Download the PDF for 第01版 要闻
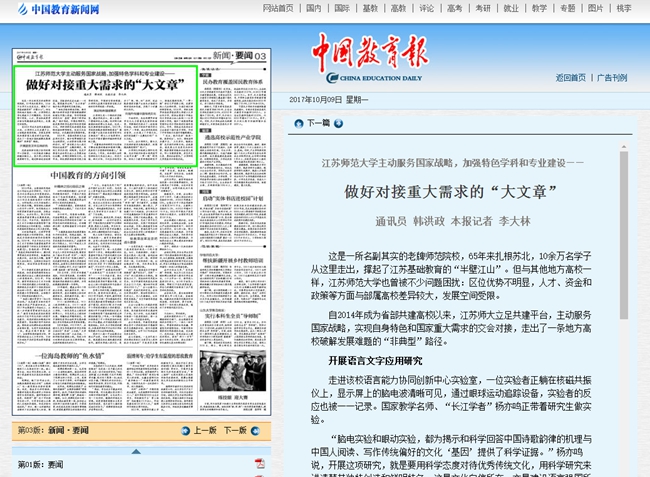Screen dimensions: 650x477 (x=259, y=464)
